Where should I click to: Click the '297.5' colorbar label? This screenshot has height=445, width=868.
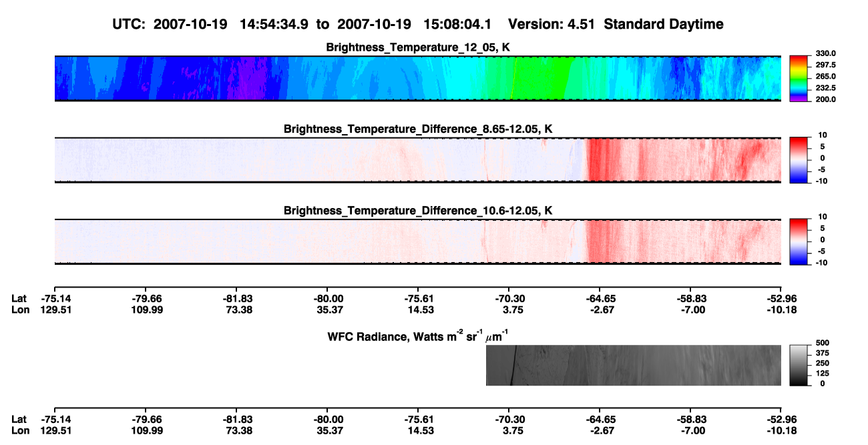pos(825,65)
